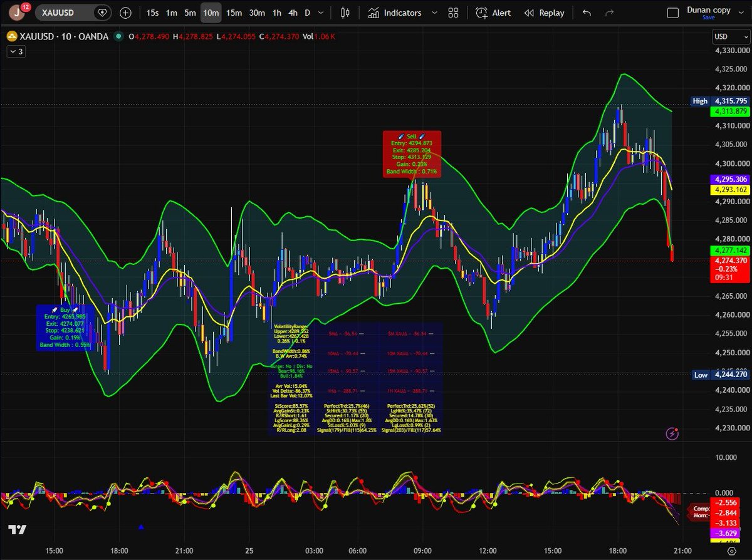
Task: Open the layout setup square icon
Action: pyautogui.click(x=673, y=13)
